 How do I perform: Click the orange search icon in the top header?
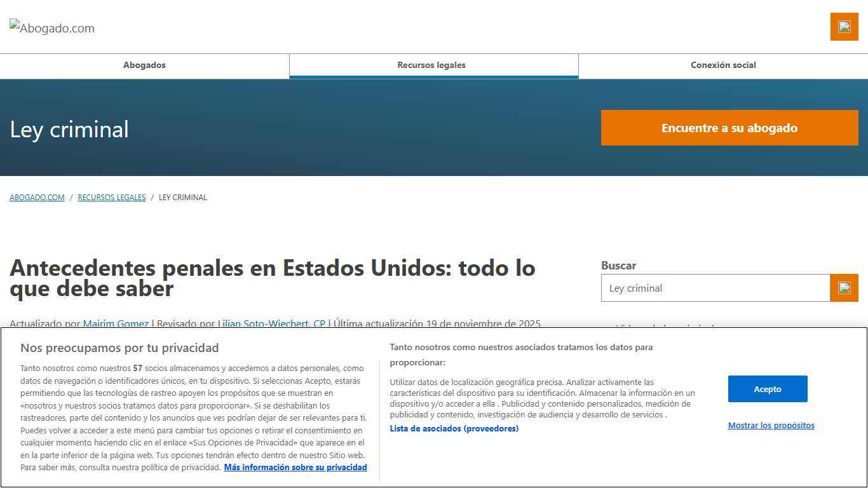click(844, 27)
